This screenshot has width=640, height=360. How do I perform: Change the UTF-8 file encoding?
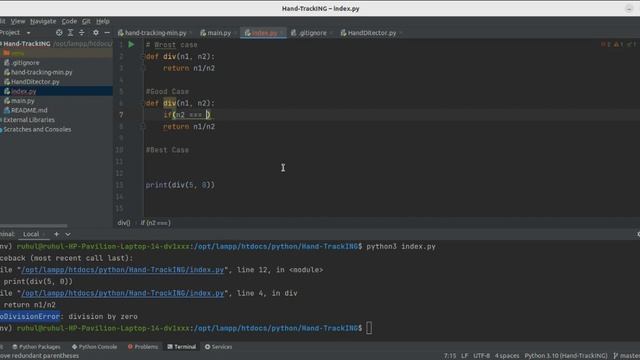coord(481,356)
